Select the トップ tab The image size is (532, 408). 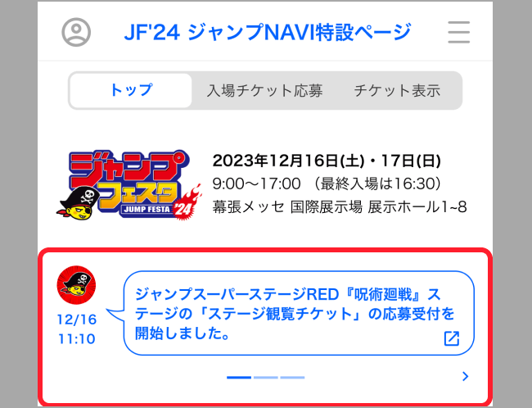131,90
